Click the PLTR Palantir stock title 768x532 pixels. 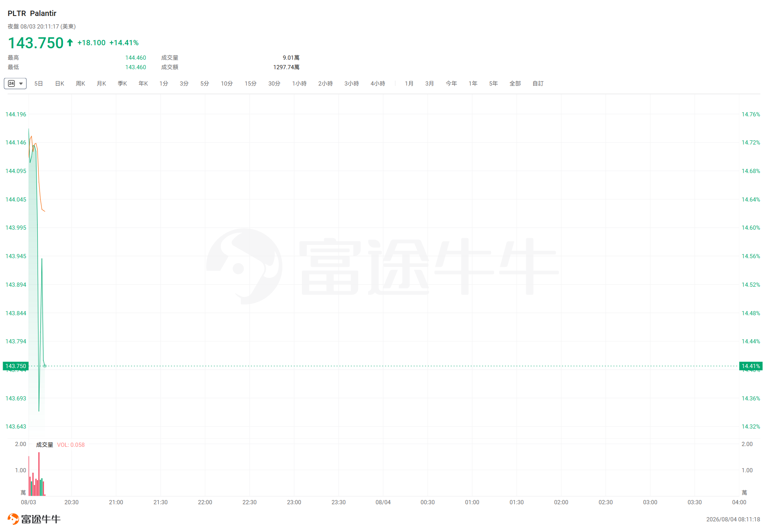coord(32,13)
